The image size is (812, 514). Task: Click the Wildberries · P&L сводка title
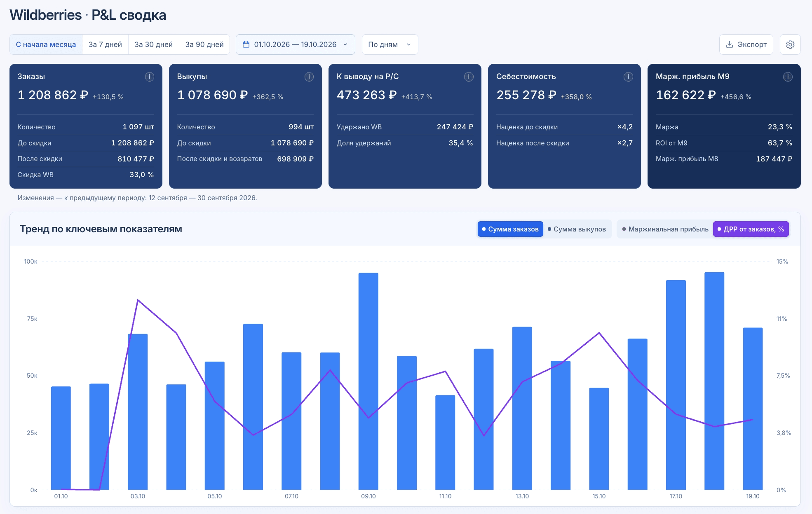point(88,15)
